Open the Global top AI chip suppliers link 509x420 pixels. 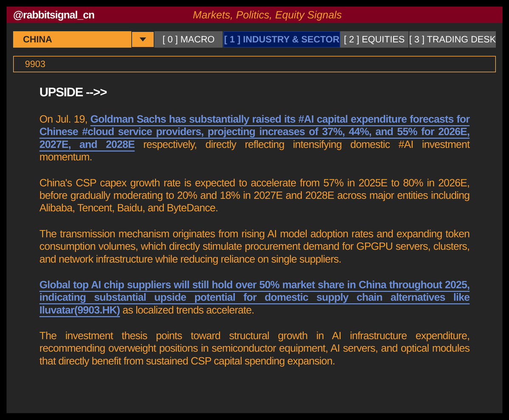(x=255, y=297)
